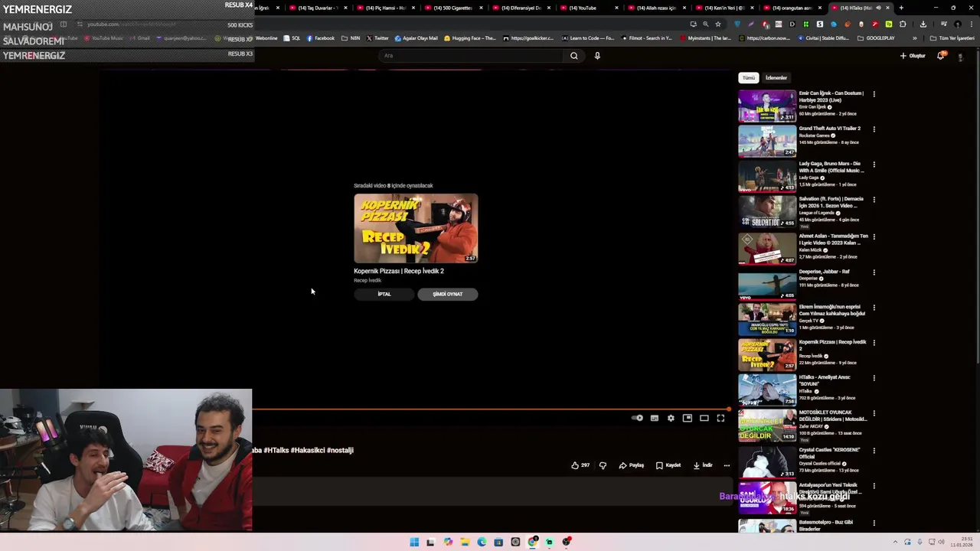Open Tüm Yer İşaretleri folder
This screenshot has width=980, height=551.
tap(952, 38)
